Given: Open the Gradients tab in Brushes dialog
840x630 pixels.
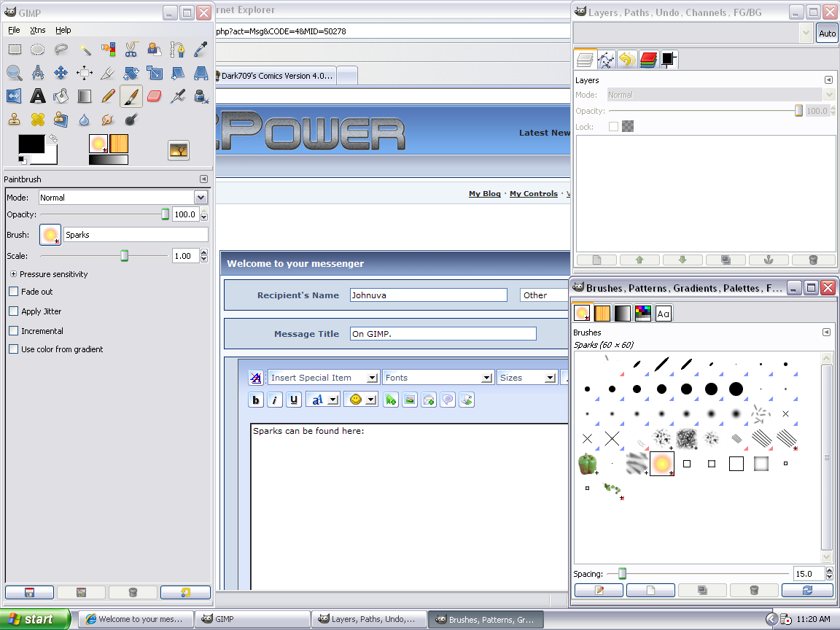Looking at the screenshot, I should pyautogui.click(x=622, y=313).
